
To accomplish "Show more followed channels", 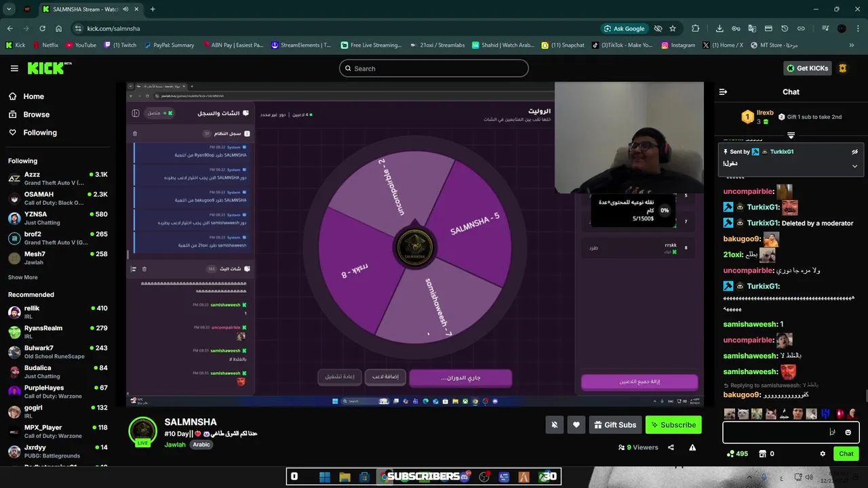I will coord(23,277).
